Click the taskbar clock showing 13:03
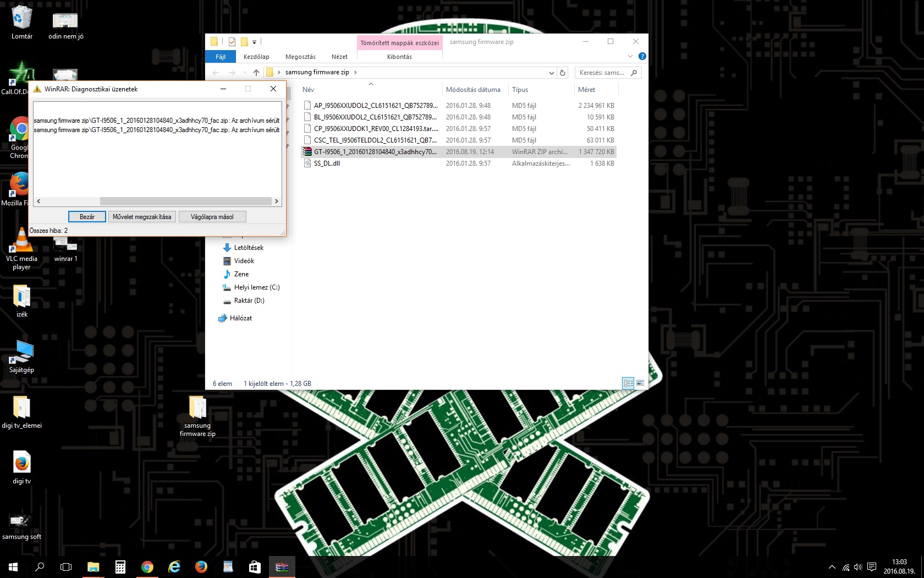 click(899, 566)
